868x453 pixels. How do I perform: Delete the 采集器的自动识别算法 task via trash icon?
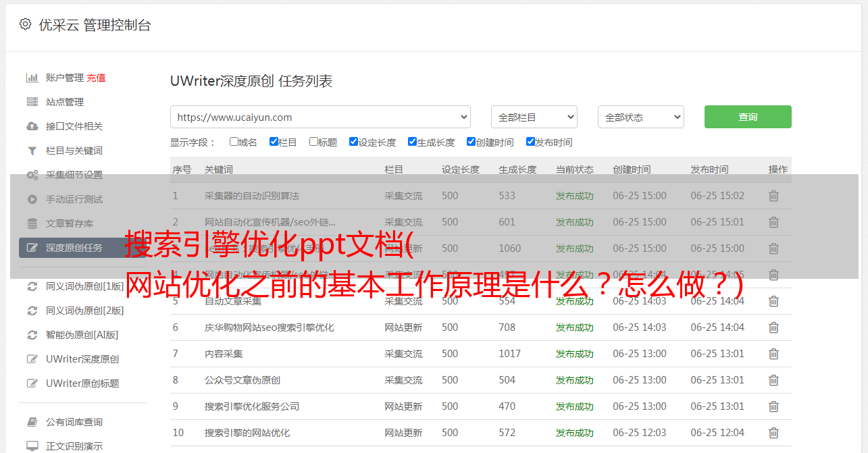coord(773,196)
